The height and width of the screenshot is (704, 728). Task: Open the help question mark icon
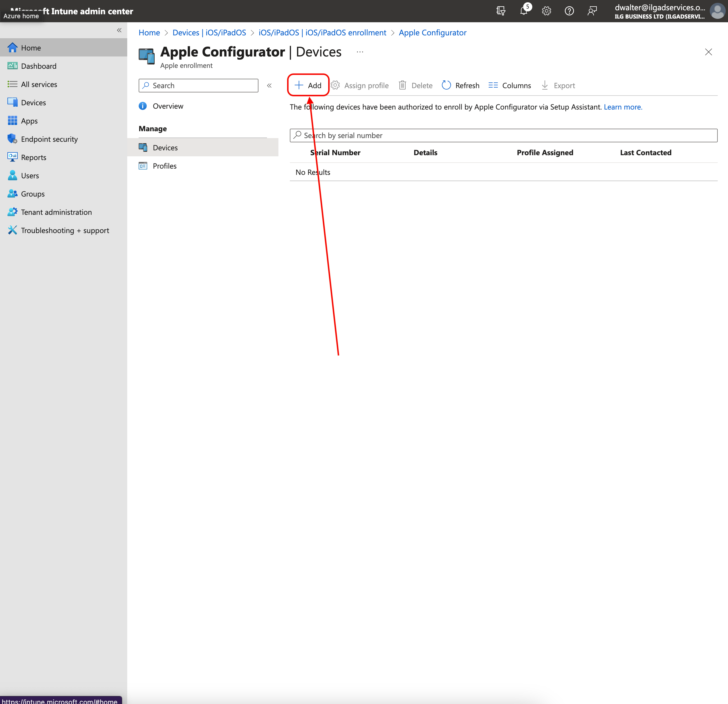569,11
